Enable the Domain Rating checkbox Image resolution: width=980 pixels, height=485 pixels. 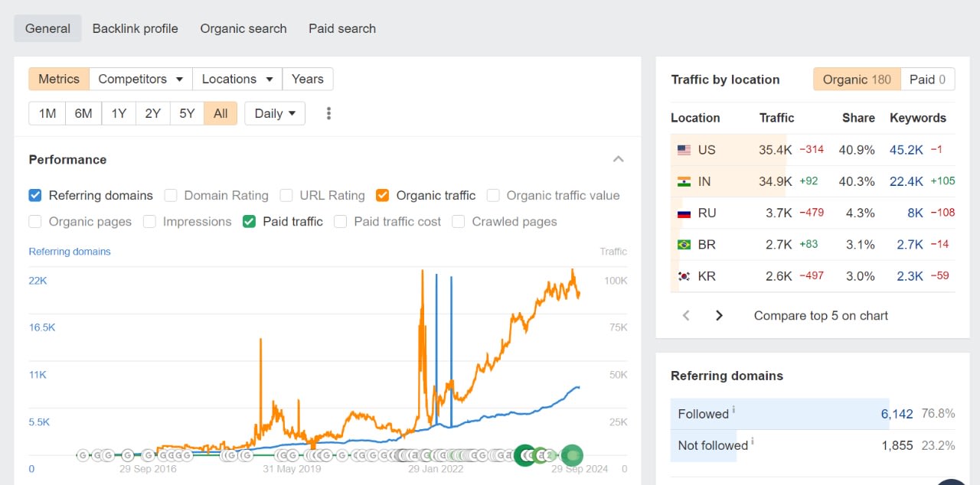click(171, 195)
